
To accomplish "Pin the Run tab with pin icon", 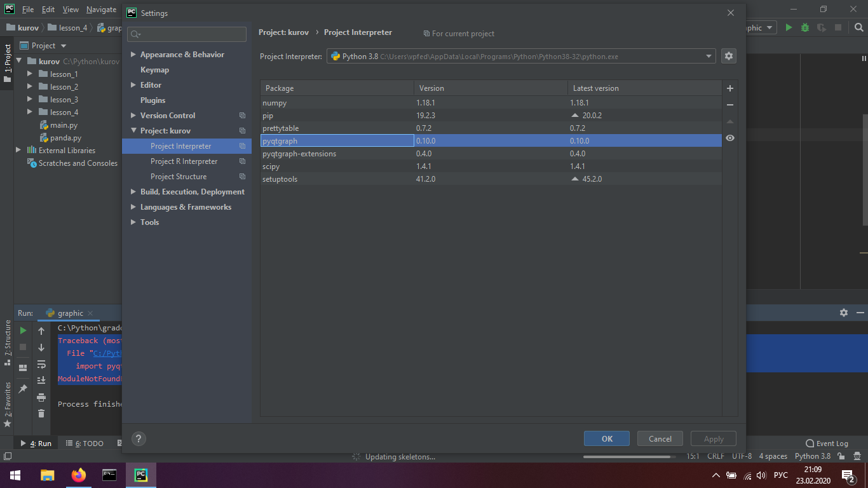I will pyautogui.click(x=23, y=388).
